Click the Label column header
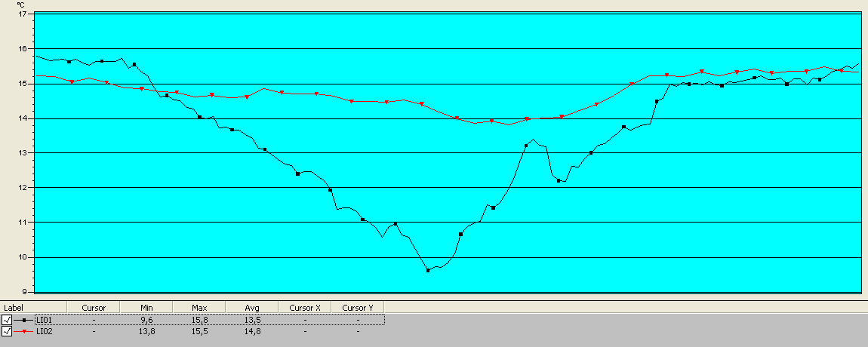The image size is (868, 347). pyautogui.click(x=33, y=307)
